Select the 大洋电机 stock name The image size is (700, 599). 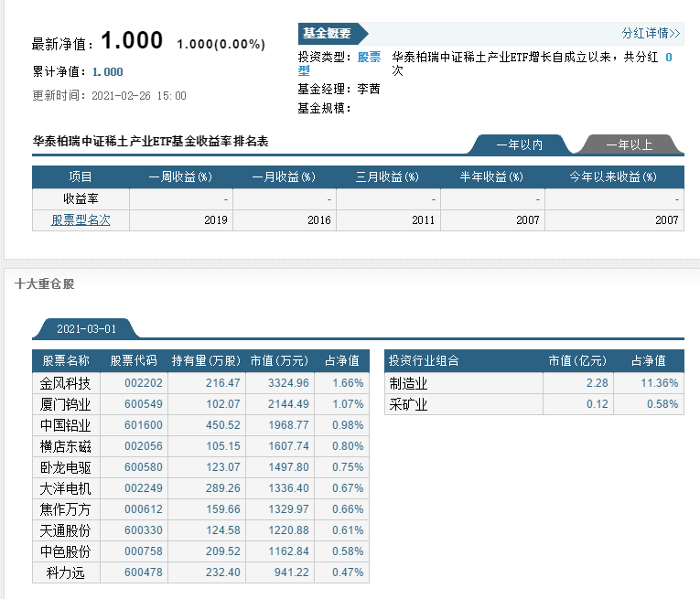pyautogui.click(x=65, y=488)
